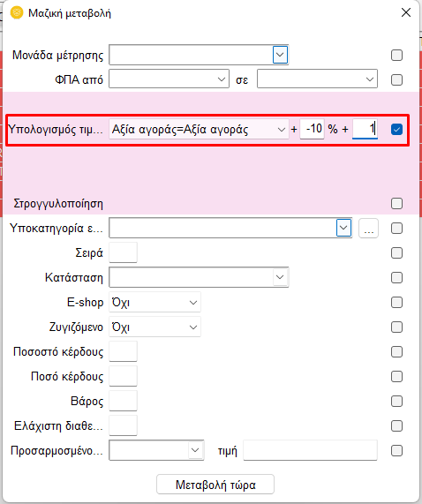Viewport: 422px width, 504px height.
Task: Enable the Ποσοστό κέρδους checkbox
Action: pyautogui.click(x=396, y=351)
